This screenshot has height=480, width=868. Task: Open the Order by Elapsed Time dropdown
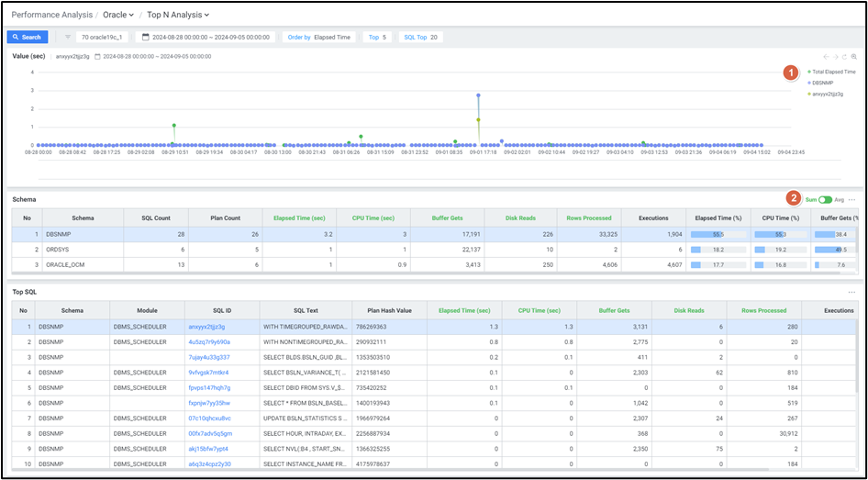point(318,38)
